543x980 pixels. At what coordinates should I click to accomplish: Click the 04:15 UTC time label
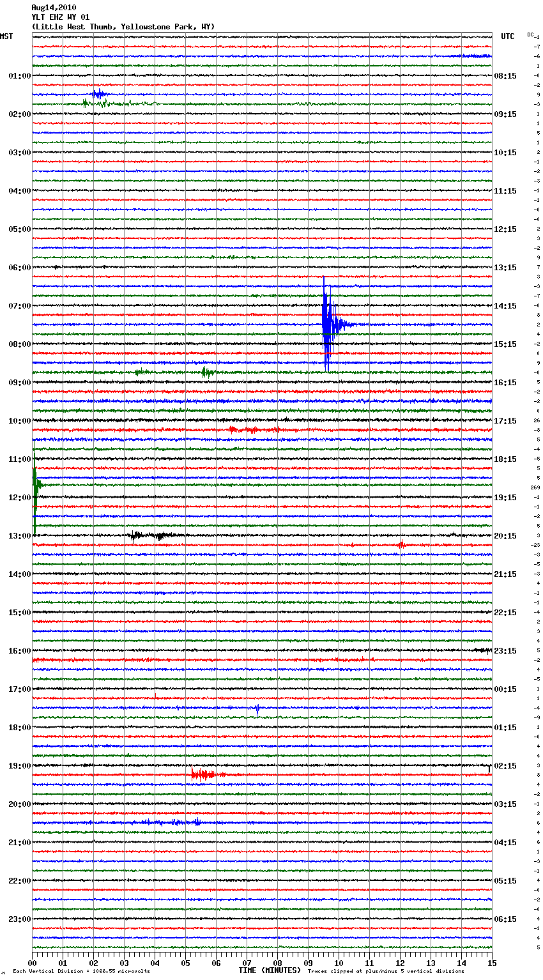pyautogui.click(x=505, y=843)
